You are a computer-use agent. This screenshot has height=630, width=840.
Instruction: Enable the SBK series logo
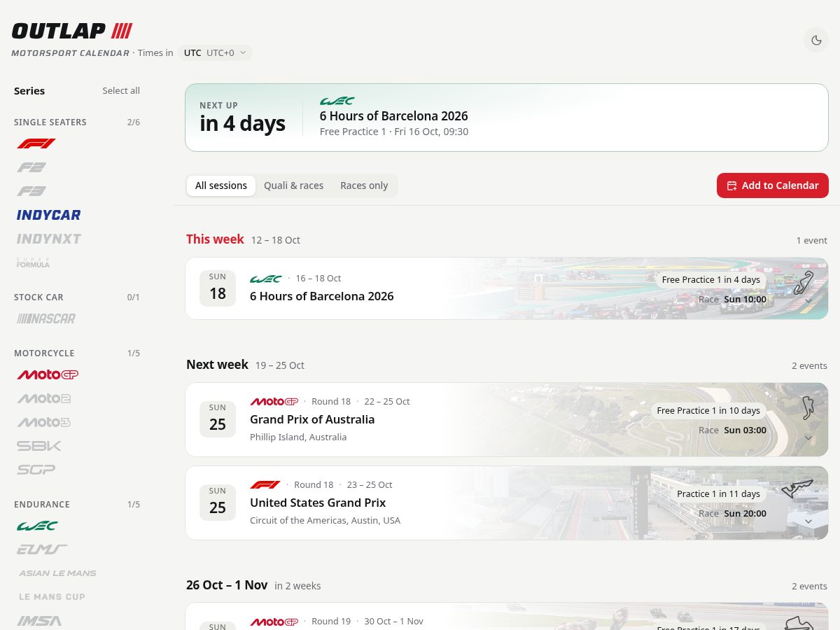(39, 446)
